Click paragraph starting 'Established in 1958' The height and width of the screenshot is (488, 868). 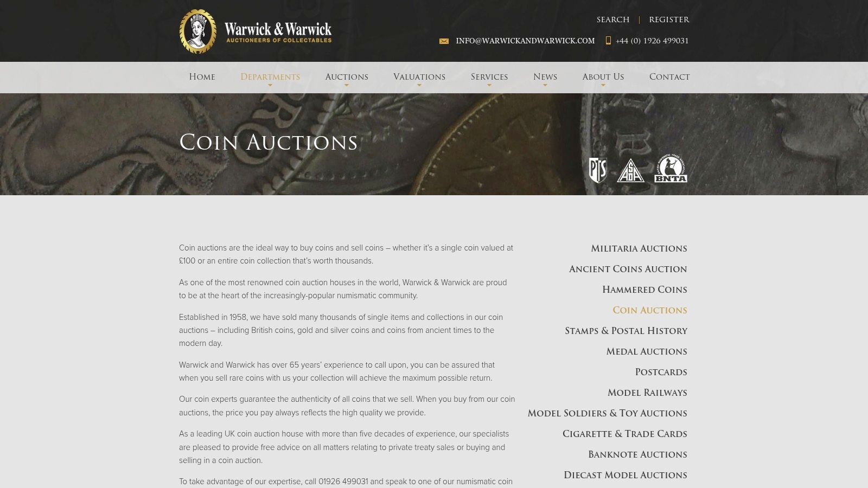pos(342,330)
